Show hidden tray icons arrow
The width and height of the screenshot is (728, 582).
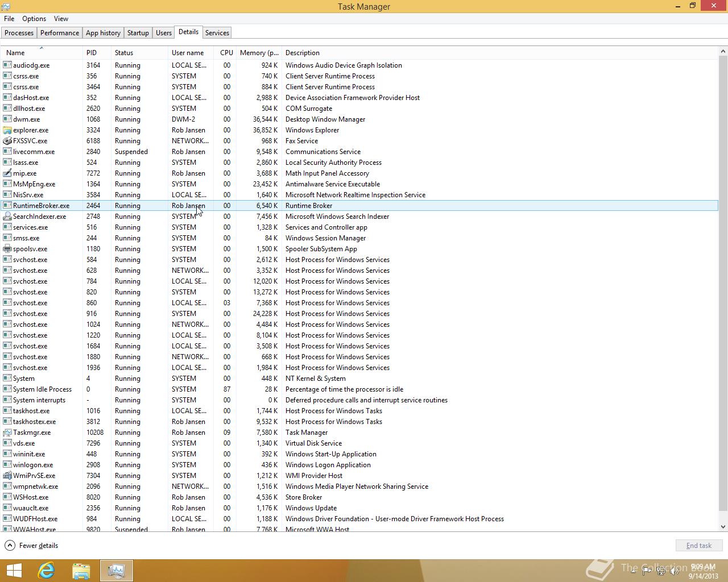(x=633, y=571)
